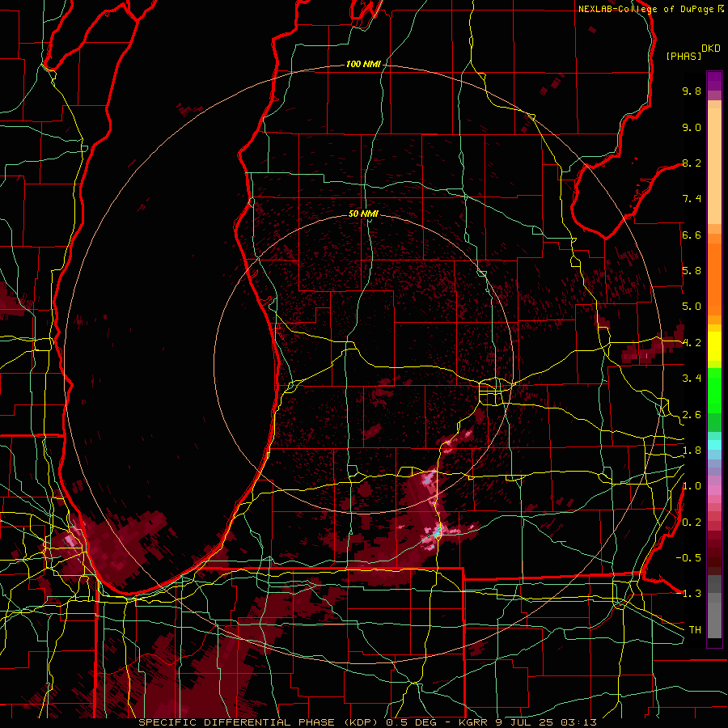This screenshot has height=728, width=728.
Task: Click the 2.6 scale value
Action: pyautogui.click(x=692, y=414)
